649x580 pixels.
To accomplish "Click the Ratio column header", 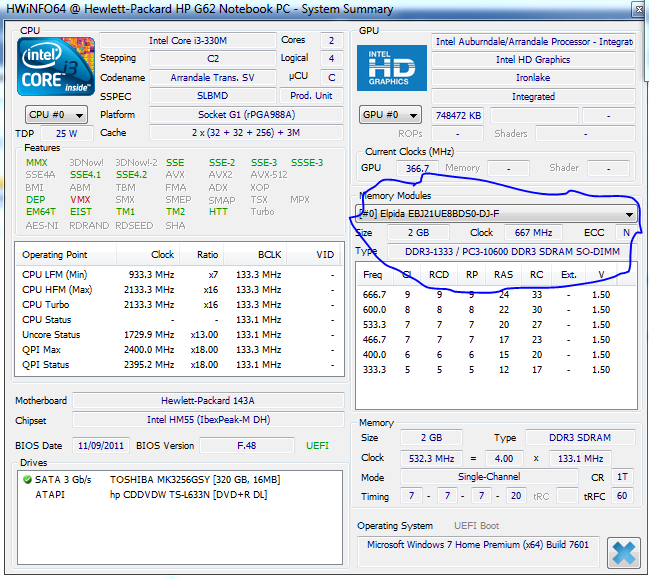I will (202, 255).
